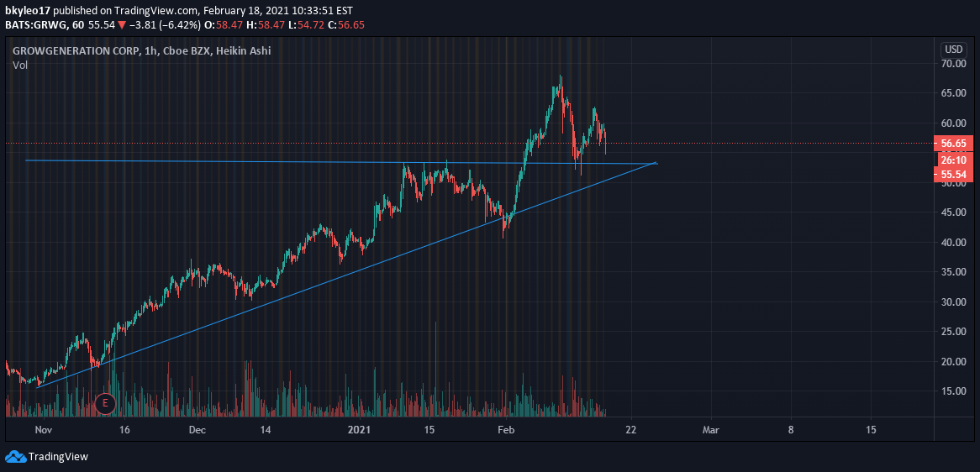Click the 'Nov' time axis label
Viewport: 980px width, 472px height.
point(43,430)
